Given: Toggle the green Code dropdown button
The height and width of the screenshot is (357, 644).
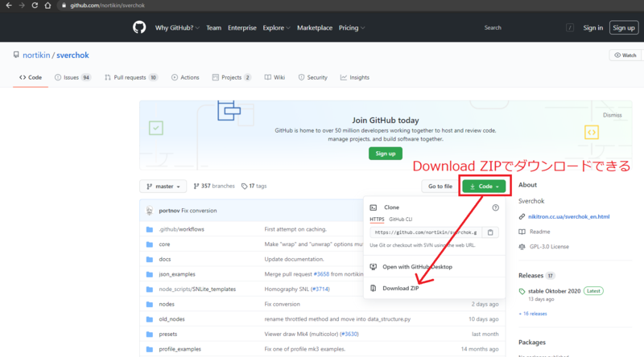Looking at the screenshot, I should (x=484, y=187).
